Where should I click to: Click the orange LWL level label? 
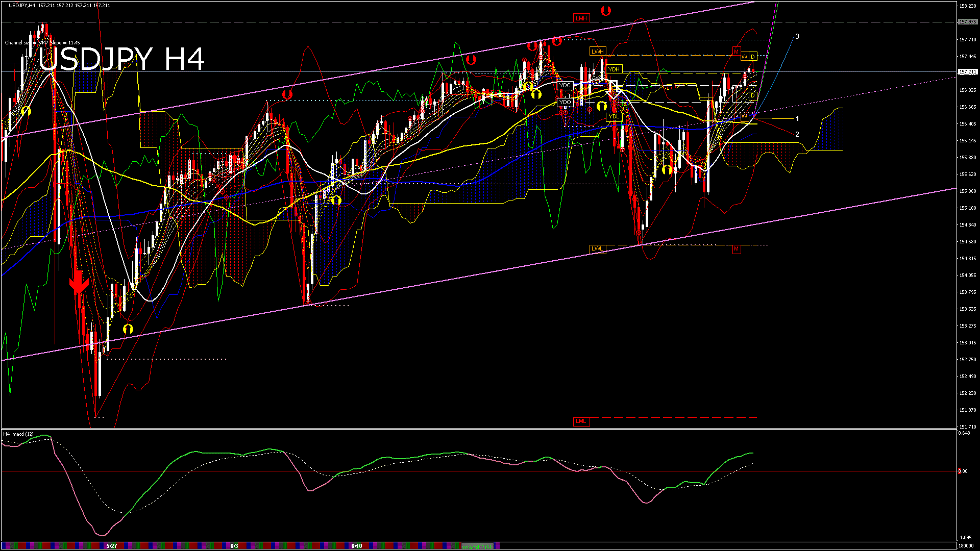tap(597, 249)
